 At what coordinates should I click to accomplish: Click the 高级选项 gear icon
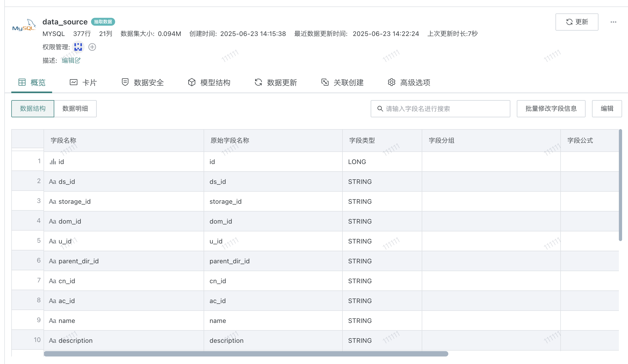[391, 82]
